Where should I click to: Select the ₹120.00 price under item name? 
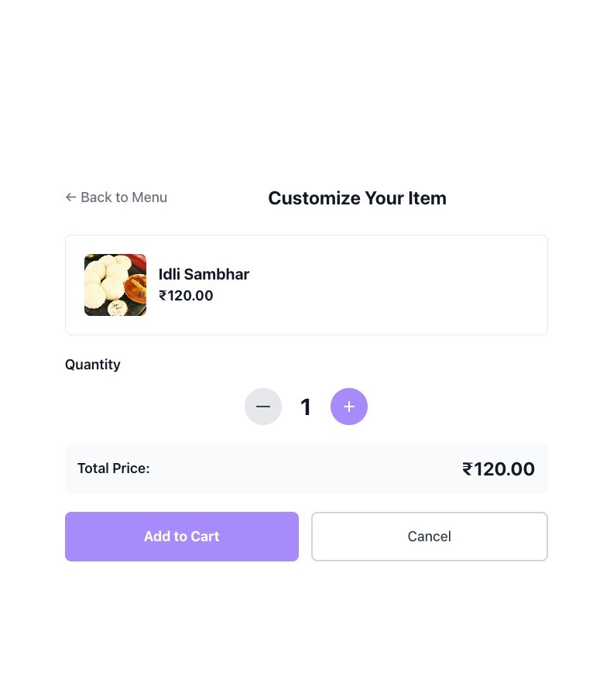pos(186,295)
